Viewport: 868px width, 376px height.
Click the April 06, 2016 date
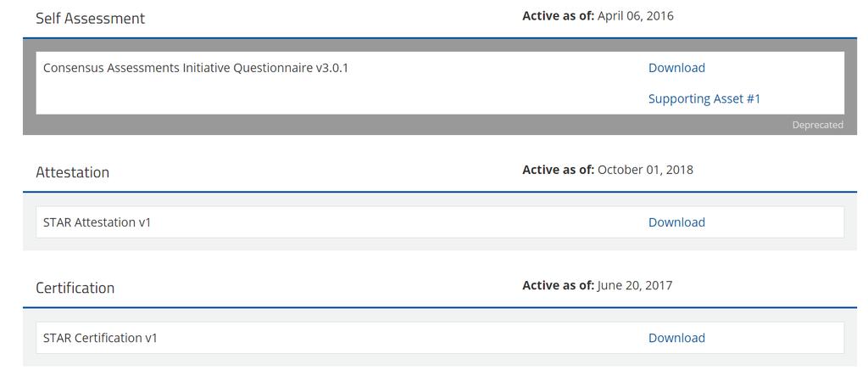(636, 15)
